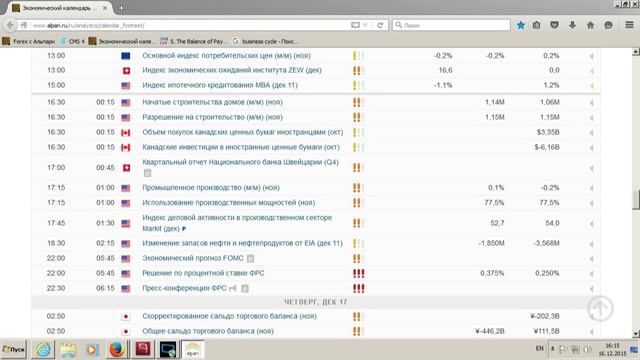Open Основной индекс потребительских цен event
640x360 pixels.
tap(226, 56)
